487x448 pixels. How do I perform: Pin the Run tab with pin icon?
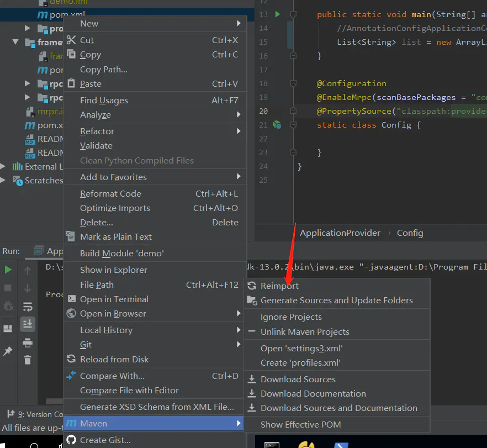click(8, 351)
